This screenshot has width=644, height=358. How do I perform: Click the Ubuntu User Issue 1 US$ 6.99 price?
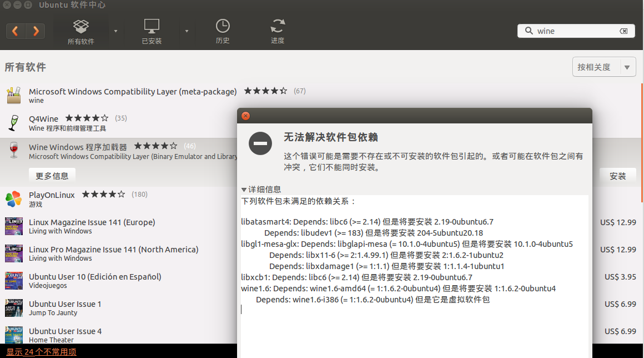[x=620, y=304]
